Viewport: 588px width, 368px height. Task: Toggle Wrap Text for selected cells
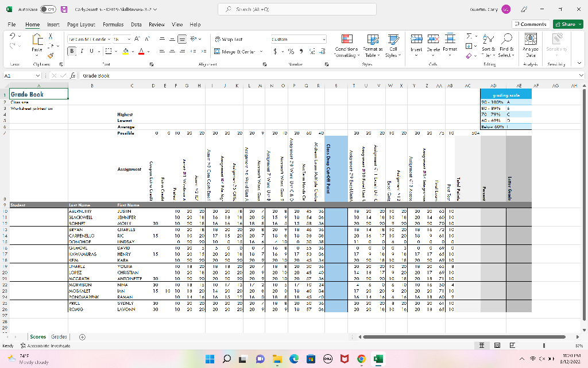pyautogui.click(x=228, y=39)
